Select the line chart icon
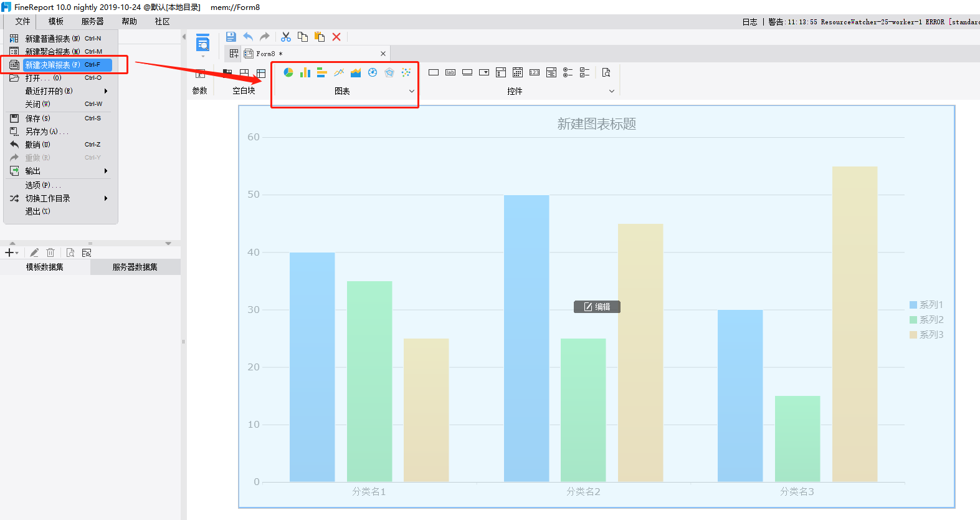Screen dimensions: 980x520 click(x=339, y=72)
